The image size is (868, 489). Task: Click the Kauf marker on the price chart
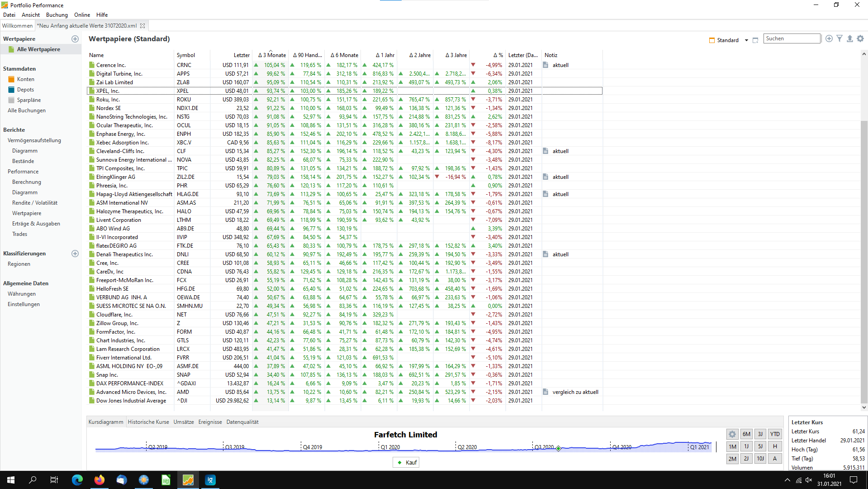tap(559, 448)
